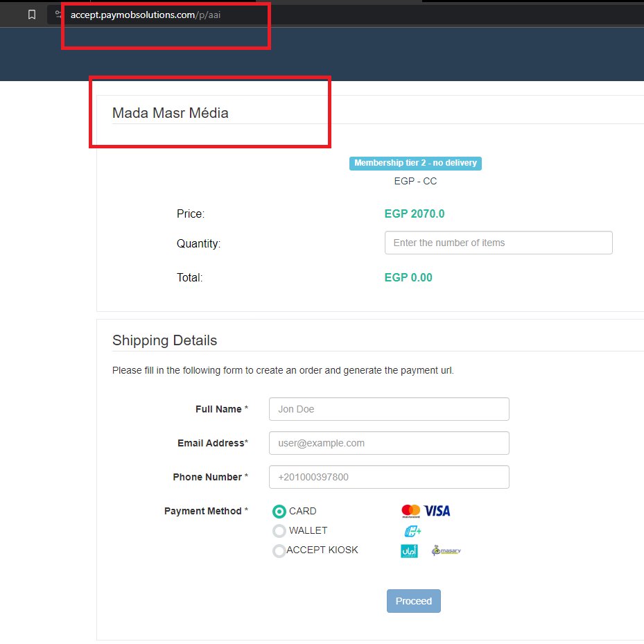Click the EGP 2070.0 price value
This screenshot has height=644, width=644.
415,214
